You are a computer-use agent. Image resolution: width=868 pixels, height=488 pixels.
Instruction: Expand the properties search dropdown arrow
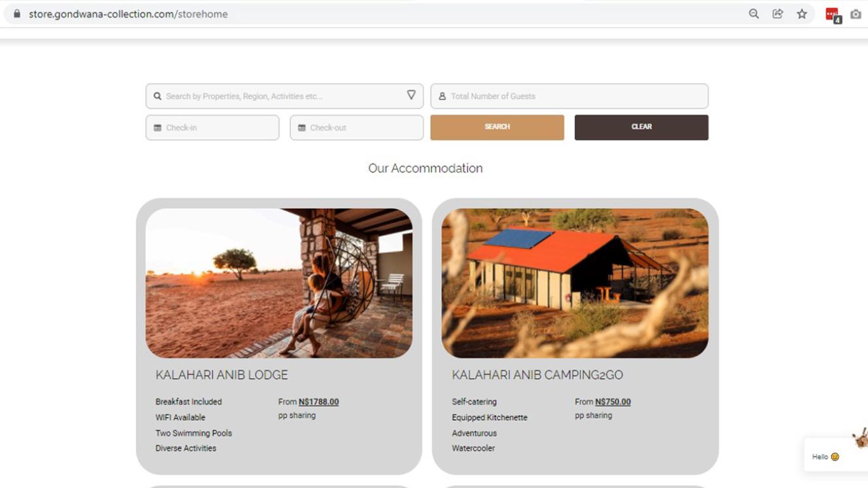point(411,95)
